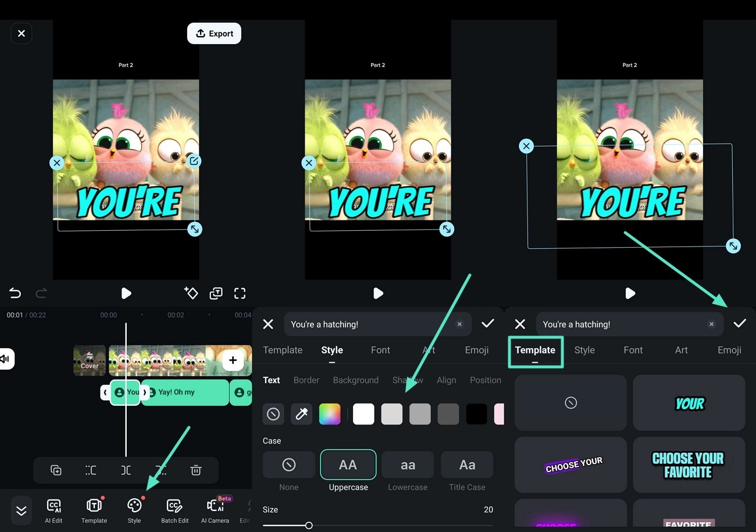Screen dimensions: 756x532
Task: Close the Template text editor panel
Action: 520,324
